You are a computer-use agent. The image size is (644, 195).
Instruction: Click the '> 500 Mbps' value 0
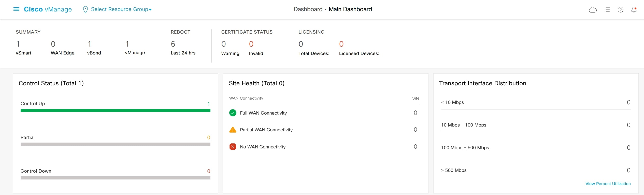point(628,170)
